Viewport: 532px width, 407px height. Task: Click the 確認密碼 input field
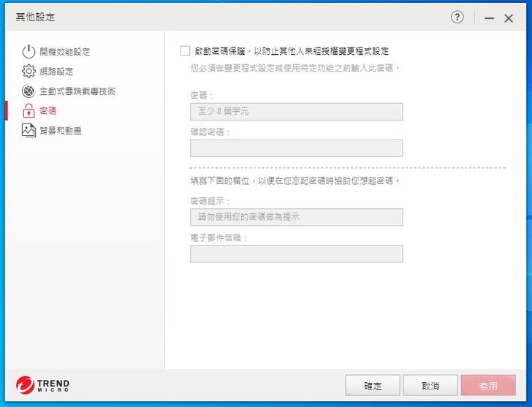(297, 148)
